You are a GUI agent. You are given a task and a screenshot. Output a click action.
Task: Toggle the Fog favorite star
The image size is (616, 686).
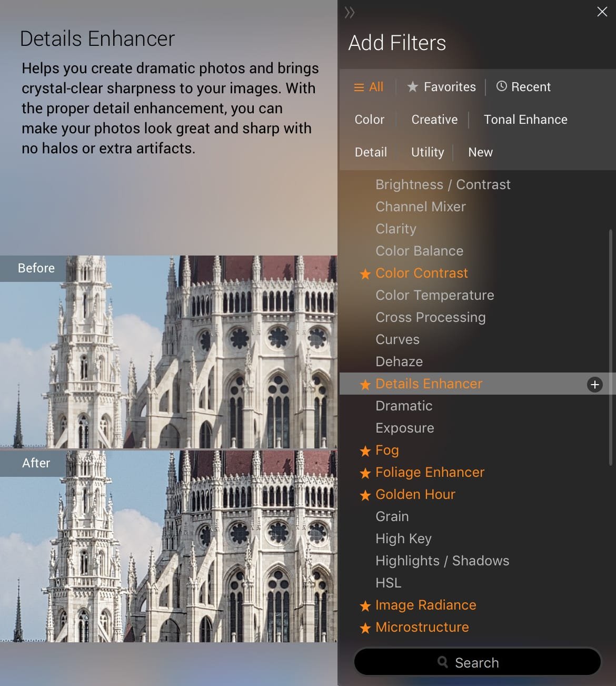[365, 451]
